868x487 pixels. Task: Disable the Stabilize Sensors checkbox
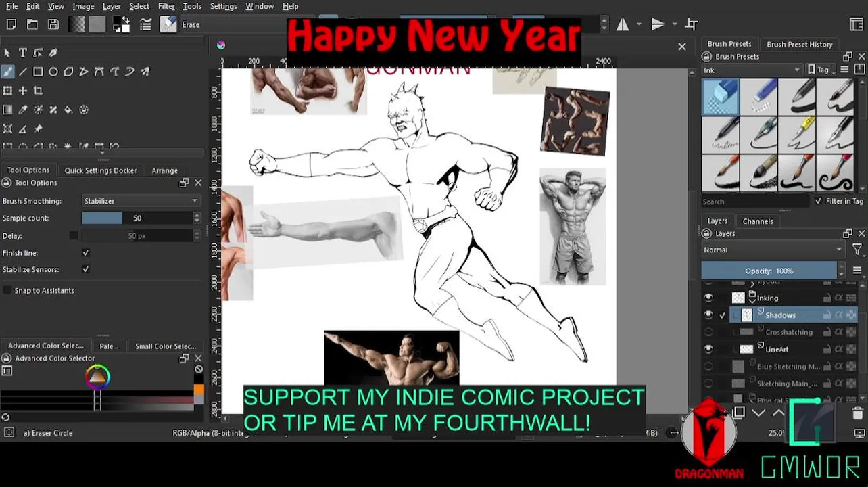pyautogui.click(x=85, y=269)
